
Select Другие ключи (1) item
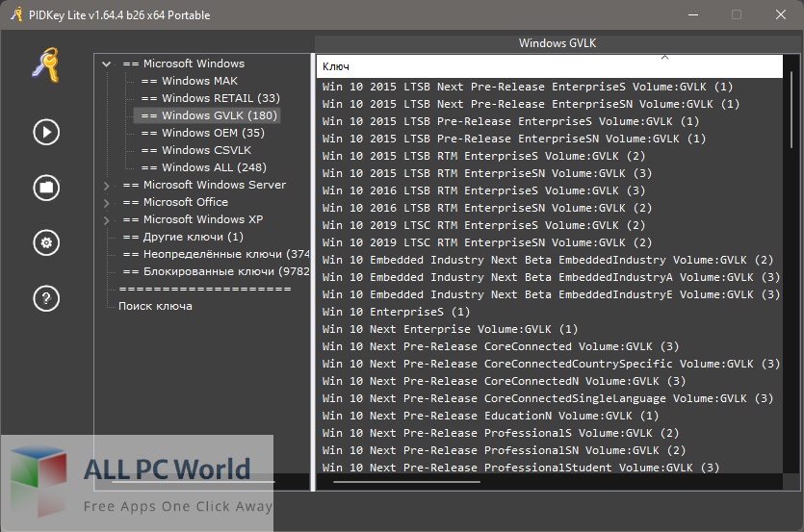183,237
